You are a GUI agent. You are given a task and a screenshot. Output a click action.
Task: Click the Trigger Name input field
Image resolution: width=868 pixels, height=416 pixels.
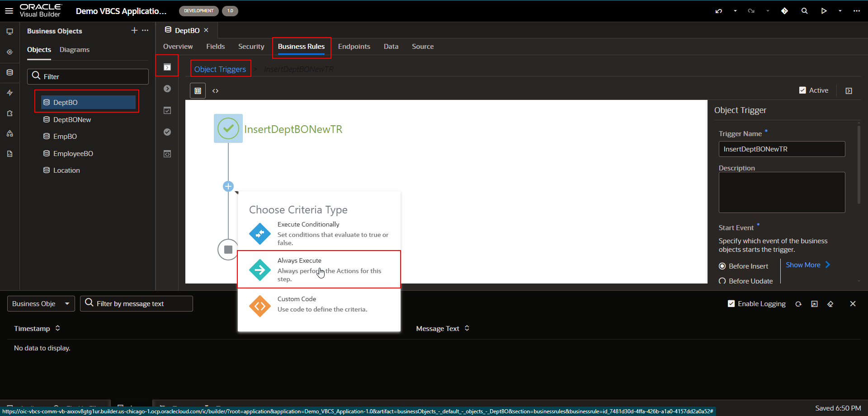[782, 149]
